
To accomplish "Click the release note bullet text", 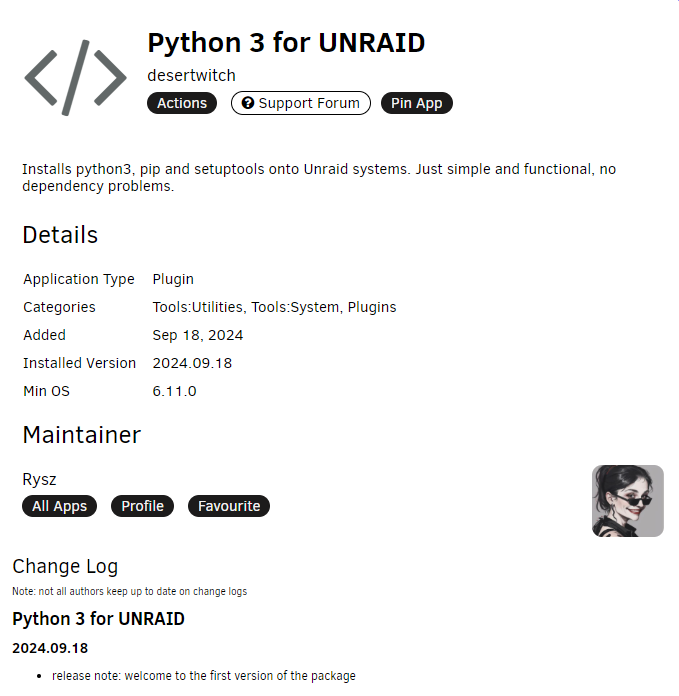I will [x=204, y=676].
